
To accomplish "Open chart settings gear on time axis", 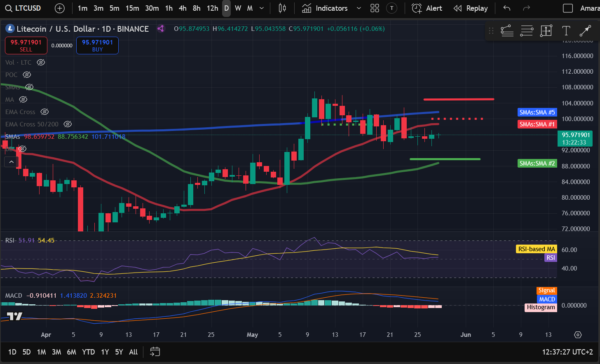I will pyautogui.click(x=578, y=335).
